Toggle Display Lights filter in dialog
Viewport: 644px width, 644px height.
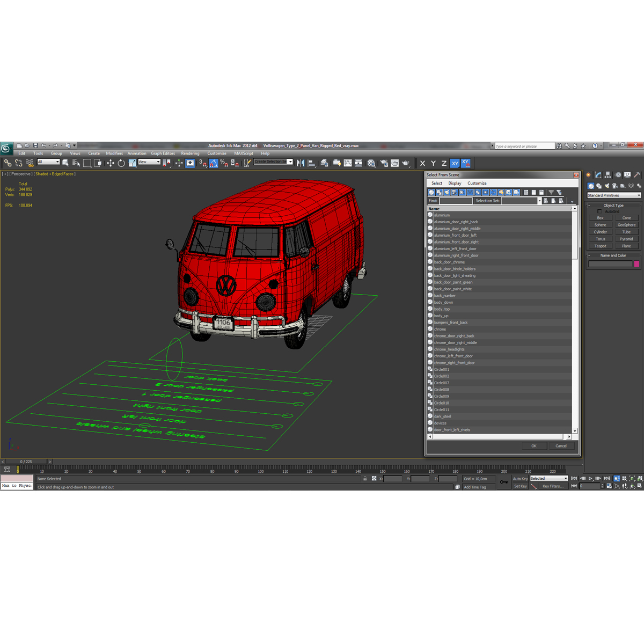447,192
